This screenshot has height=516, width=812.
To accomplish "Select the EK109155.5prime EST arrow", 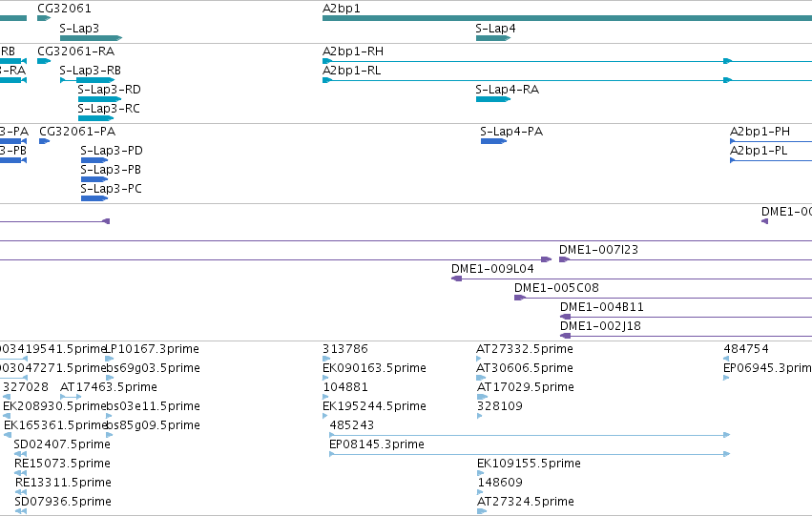I will click(x=480, y=473).
